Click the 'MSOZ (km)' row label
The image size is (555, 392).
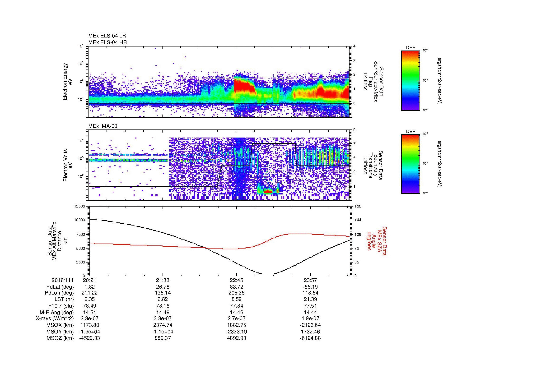coord(60,338)
